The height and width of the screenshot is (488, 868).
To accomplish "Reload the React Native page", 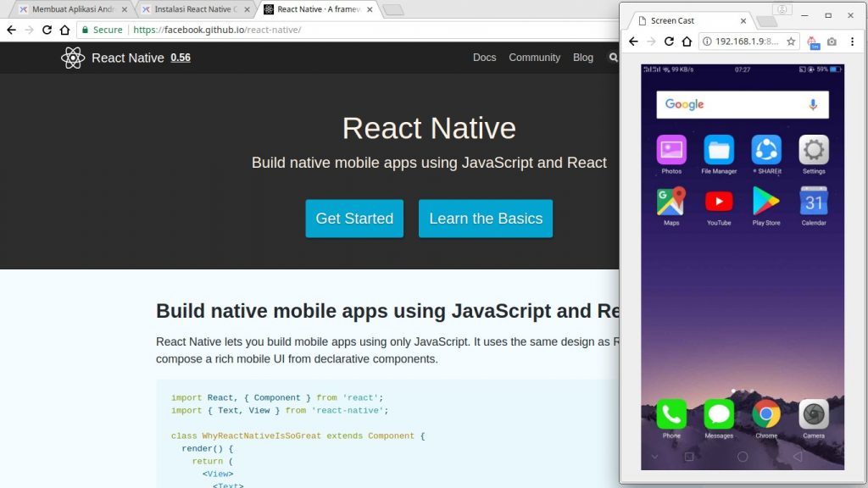I will click(47, 30).
